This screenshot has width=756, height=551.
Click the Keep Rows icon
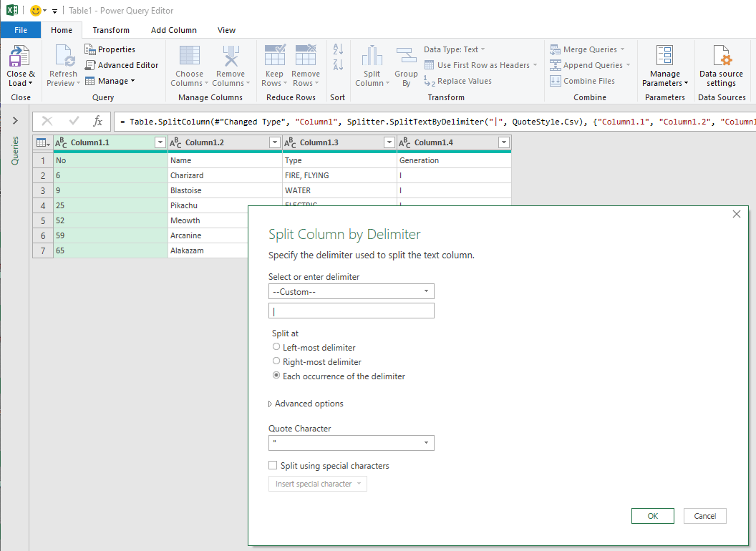click(x=275, y=55)
